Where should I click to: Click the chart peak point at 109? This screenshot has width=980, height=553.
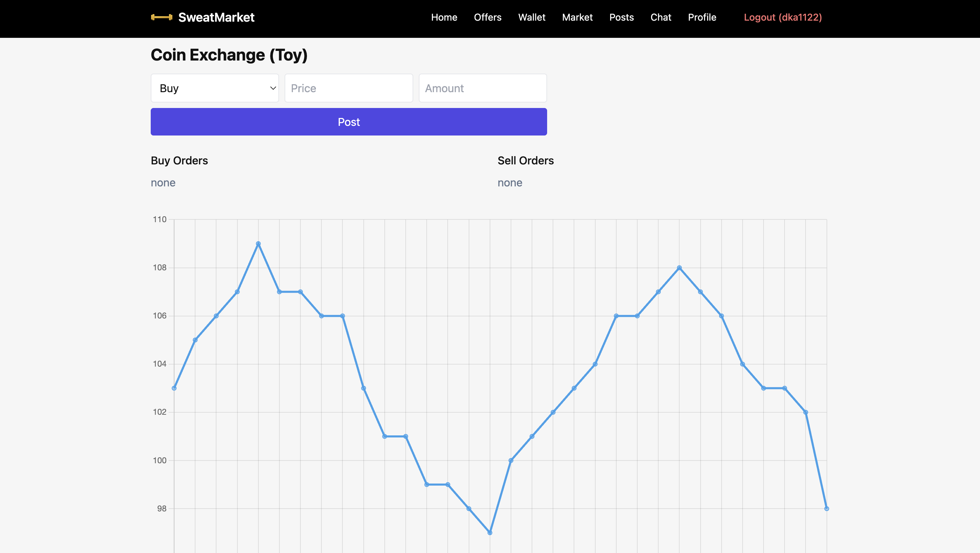(x=258, y=243)
